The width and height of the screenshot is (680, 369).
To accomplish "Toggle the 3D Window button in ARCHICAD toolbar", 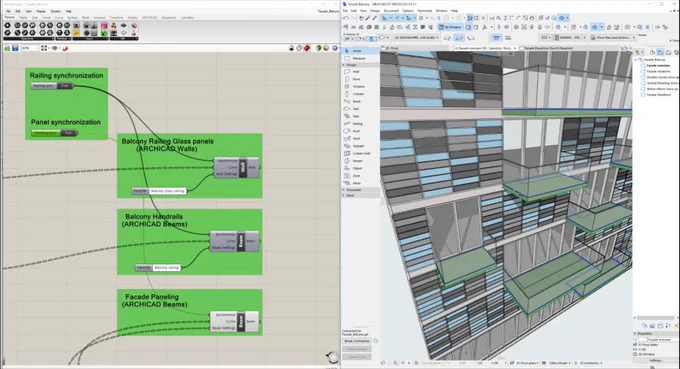I will pos(450,27).
